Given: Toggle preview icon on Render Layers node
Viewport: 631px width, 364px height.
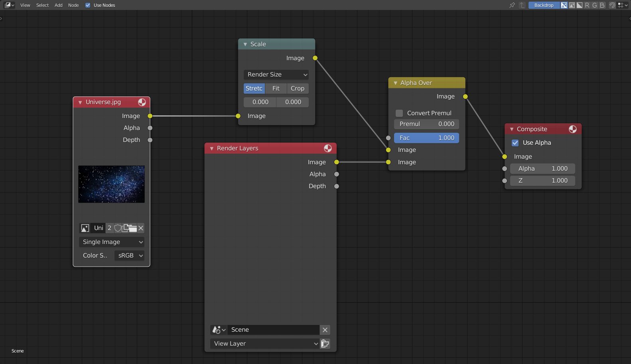Looking at the screenshot, I should tap(328, 148).
